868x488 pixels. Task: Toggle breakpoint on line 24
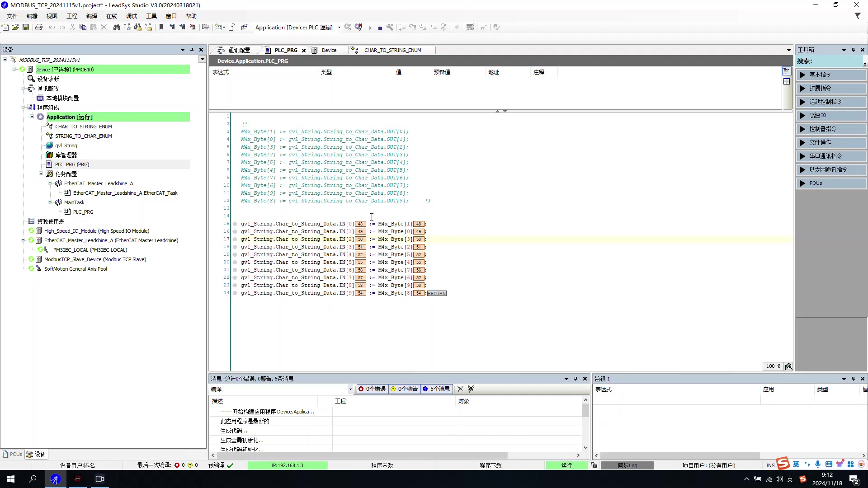(x=235, y=293)
